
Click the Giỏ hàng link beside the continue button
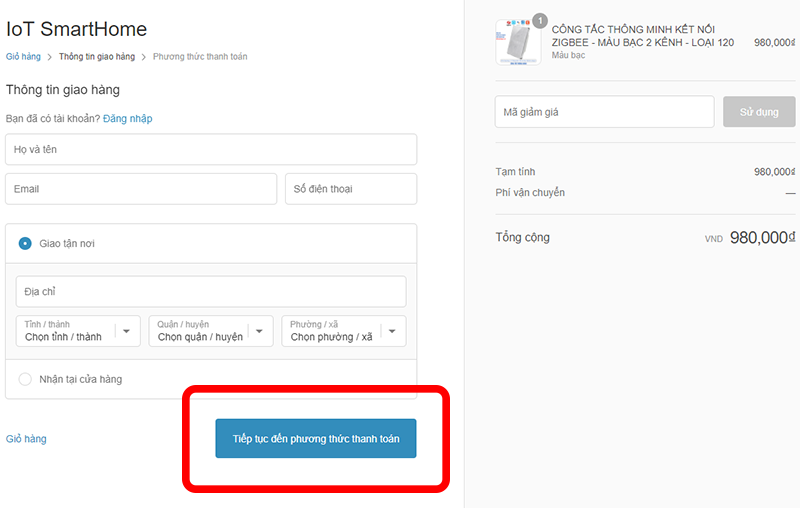[26, 439]
